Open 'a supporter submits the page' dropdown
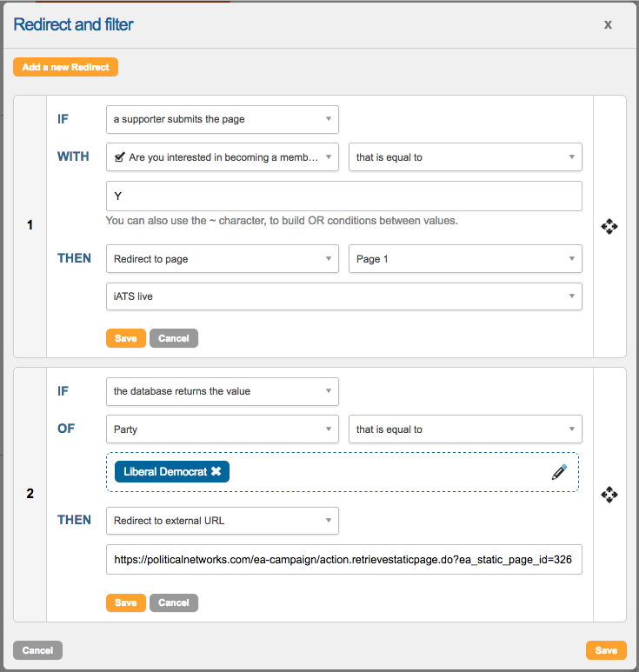The height and width of the screenshot is (672, 639). (x=222, y=119)
